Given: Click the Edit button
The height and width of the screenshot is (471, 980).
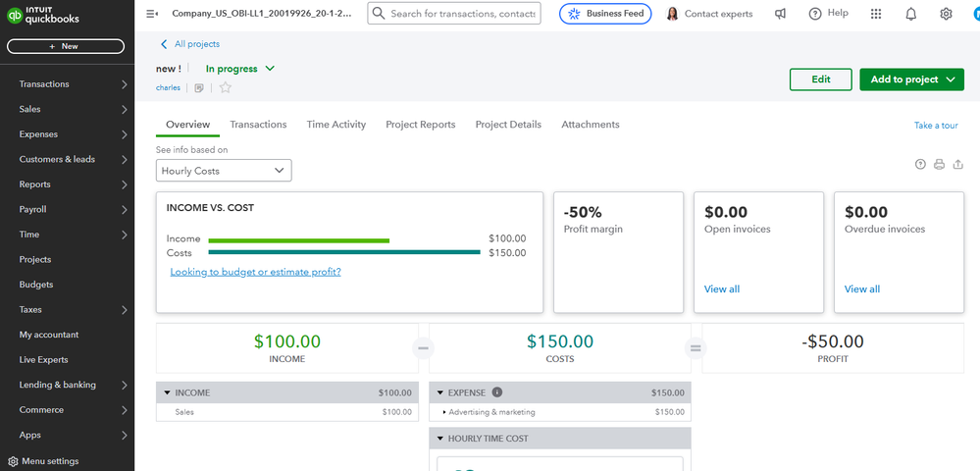Looking at the screenshot, I should (x=820, y=79).
